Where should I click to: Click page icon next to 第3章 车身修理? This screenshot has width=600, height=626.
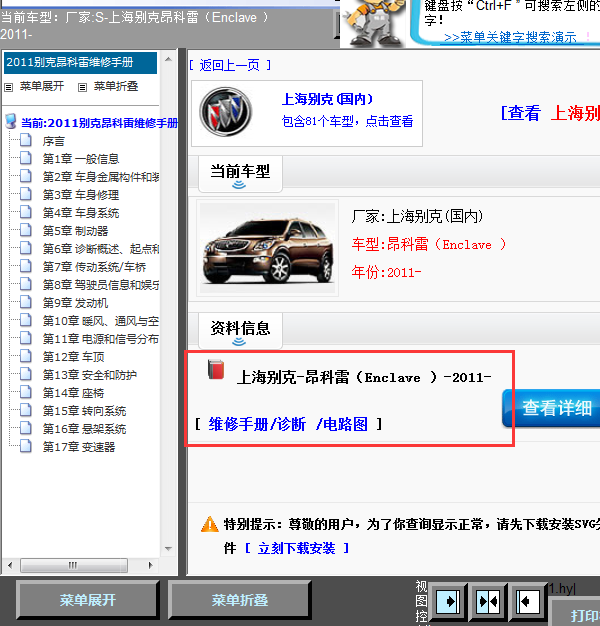point(26,194)
